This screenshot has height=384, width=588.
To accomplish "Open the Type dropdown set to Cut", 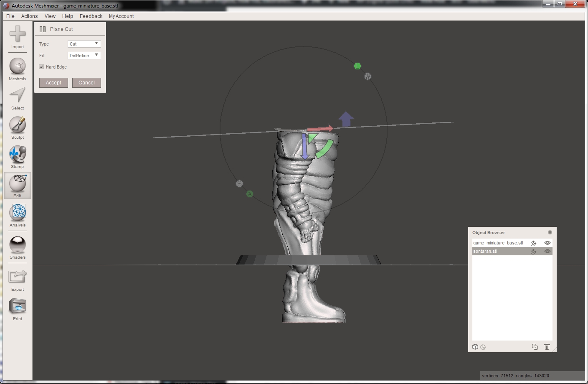I will point(84,44).
